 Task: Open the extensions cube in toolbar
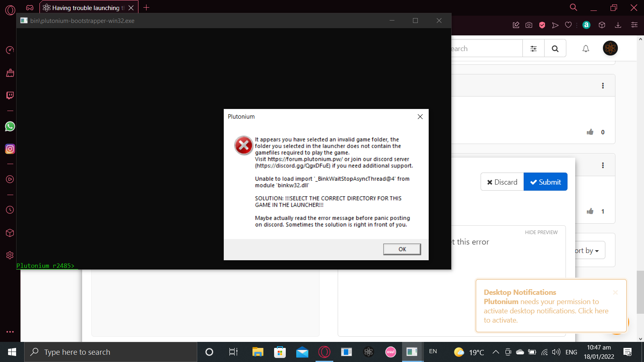(602, 25)
